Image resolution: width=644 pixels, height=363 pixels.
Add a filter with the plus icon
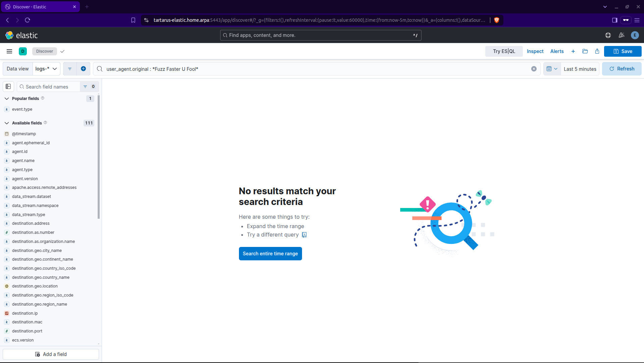coord(83,69)
